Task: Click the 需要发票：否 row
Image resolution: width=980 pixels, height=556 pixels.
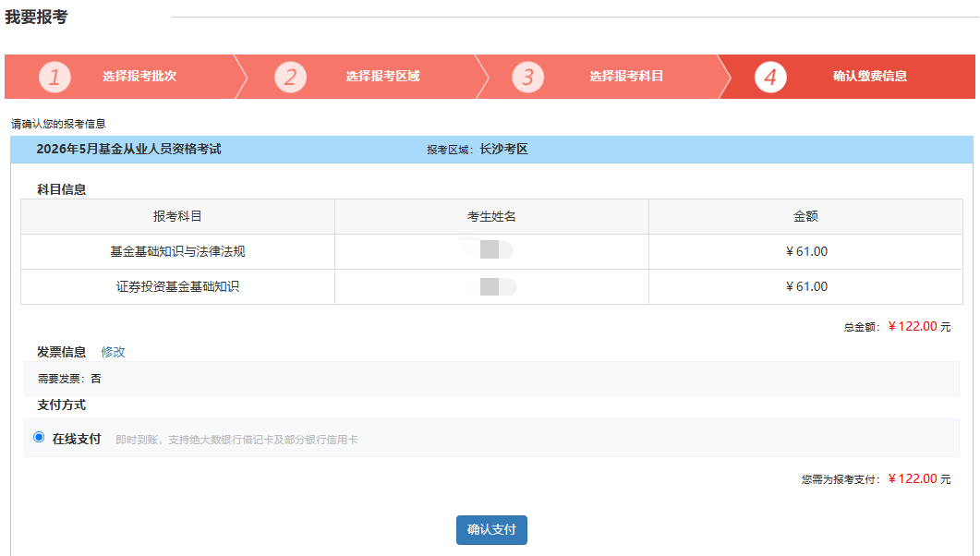Action: click(491, 379)
